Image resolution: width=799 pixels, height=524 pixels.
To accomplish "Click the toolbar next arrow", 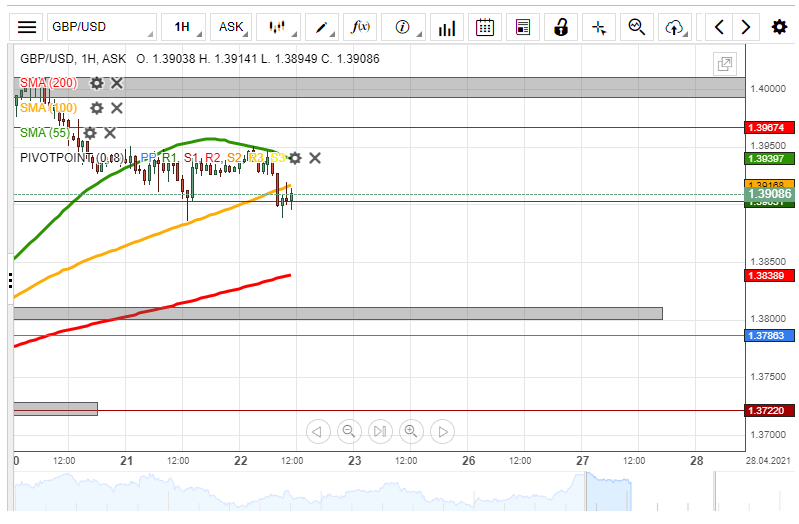I will click(x=745, y=27).
